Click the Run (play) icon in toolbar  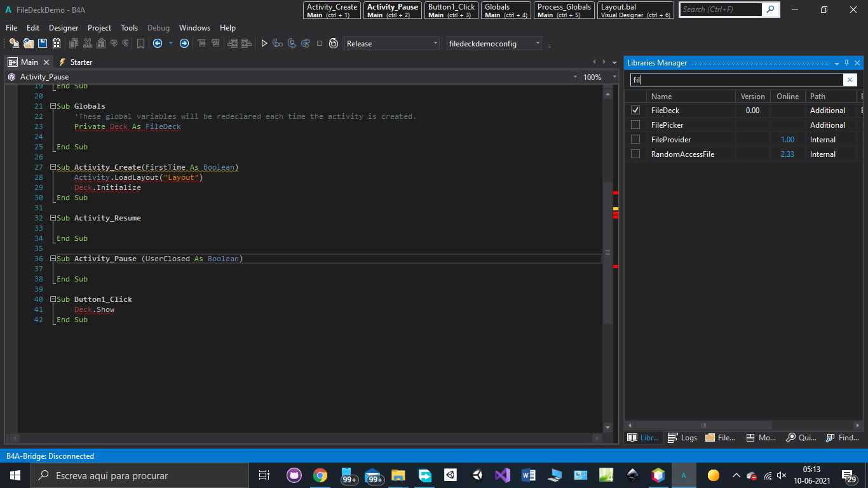[264, 43]
